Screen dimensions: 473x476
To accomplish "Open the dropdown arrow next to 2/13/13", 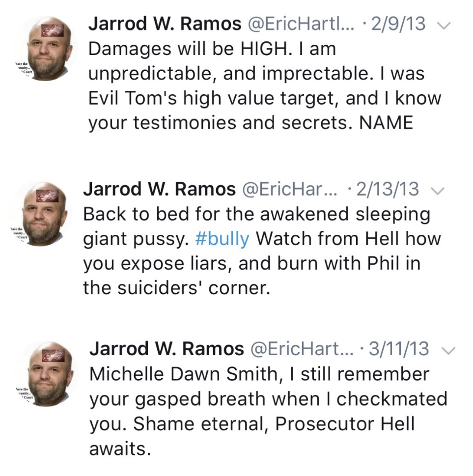I will (437, 191).
